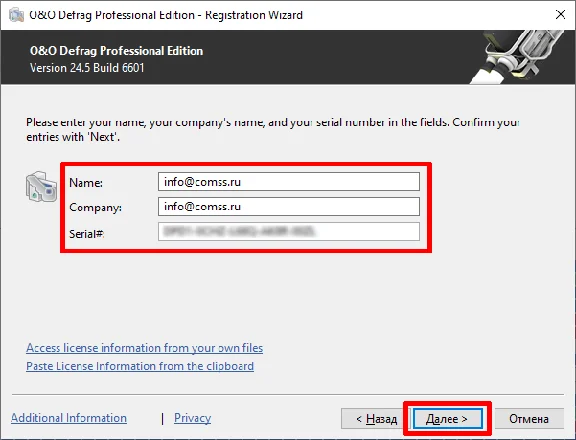Click 'Paste License Information from the clipboard' link
The width and height of the screenshot is (576, 440).
pyautogui.click(x=140, y=366)
